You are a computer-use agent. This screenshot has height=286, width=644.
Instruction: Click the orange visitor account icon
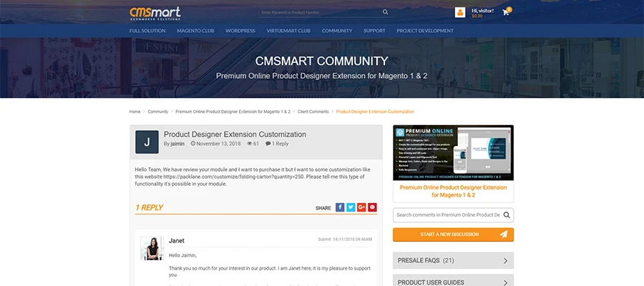point(460,13)
